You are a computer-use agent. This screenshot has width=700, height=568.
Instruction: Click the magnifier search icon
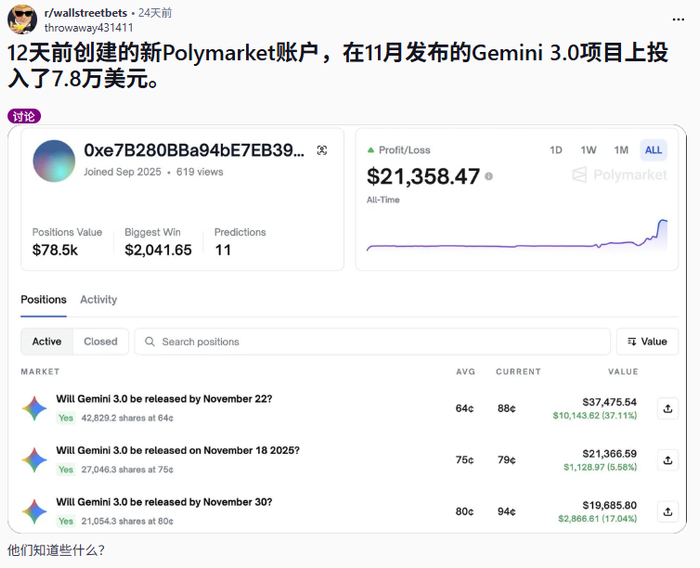click(150, 342)
